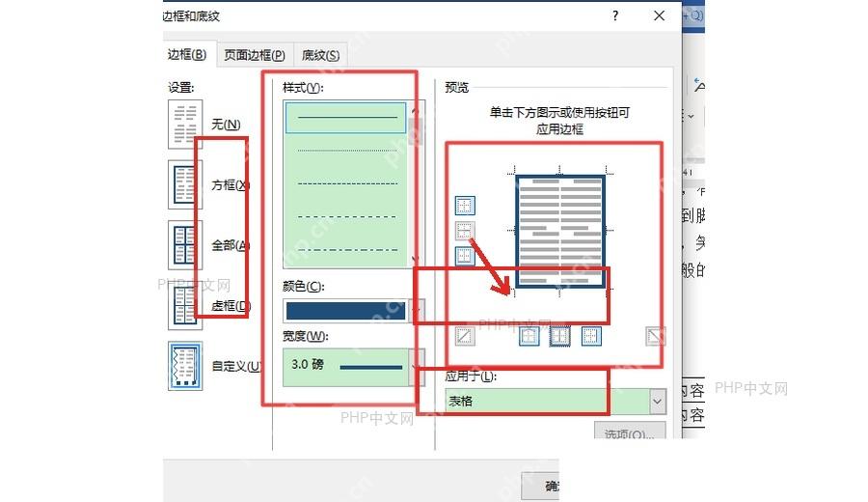This screenshot has width=868, height=502.
Task: Expand the 宽度(W) dropdown arrow
Action: [x=418, y=367]
